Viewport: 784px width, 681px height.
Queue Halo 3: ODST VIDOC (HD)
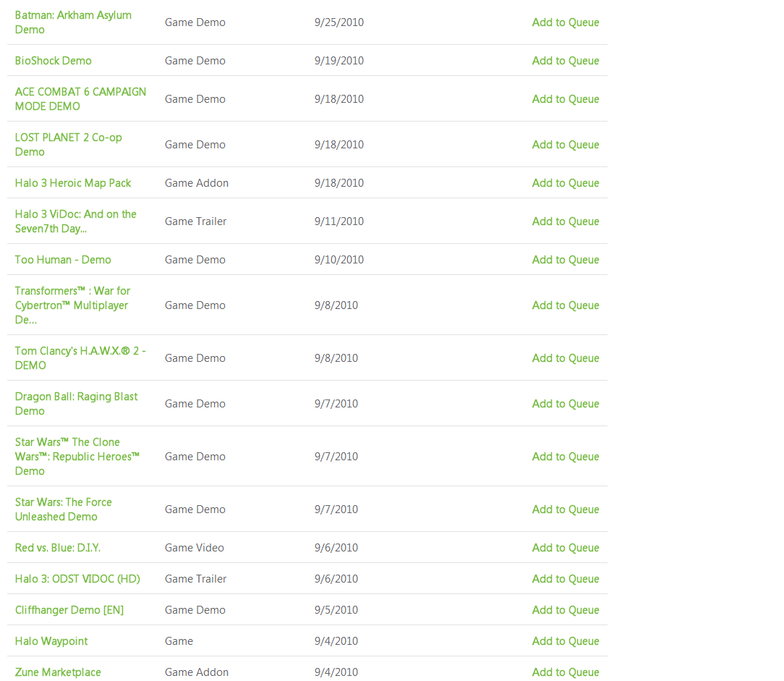tap(565, 579)
